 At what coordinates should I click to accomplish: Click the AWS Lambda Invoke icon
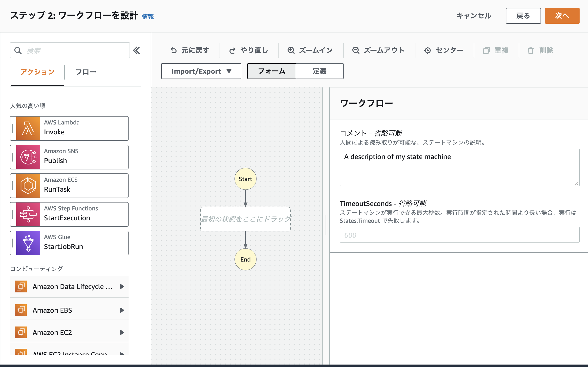[28, 128]
